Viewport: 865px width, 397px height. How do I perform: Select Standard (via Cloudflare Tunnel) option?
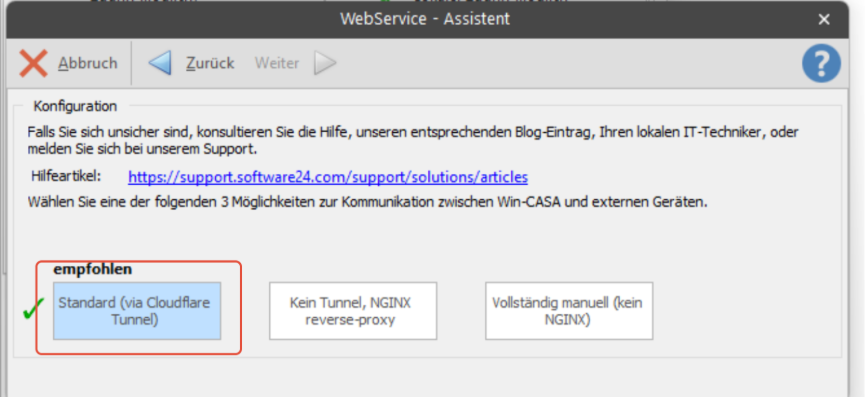point(137,311)
